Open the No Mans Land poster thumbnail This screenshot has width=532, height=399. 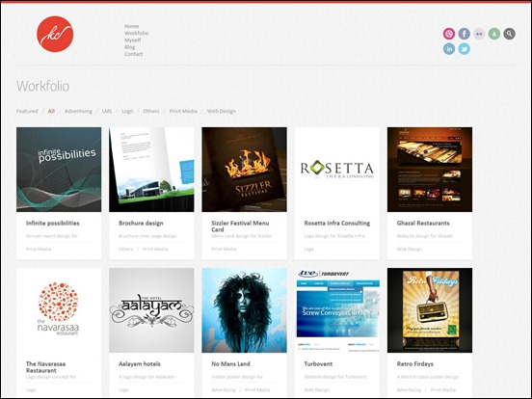pos(244,310)
